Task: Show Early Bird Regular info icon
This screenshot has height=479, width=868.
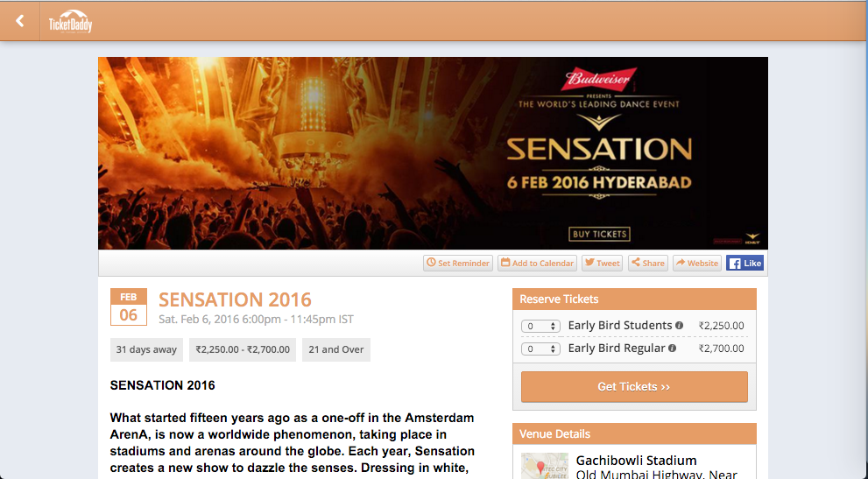Action: [x=672, y=349]
